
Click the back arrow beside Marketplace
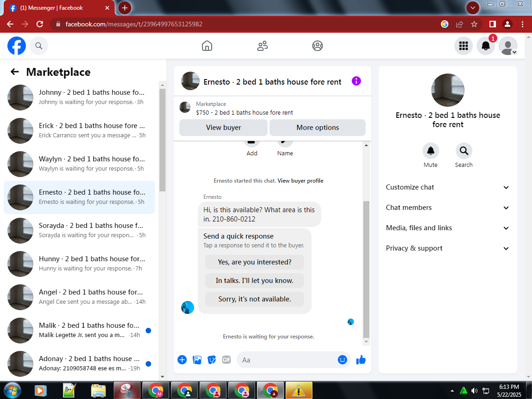[x=15, y=72]
